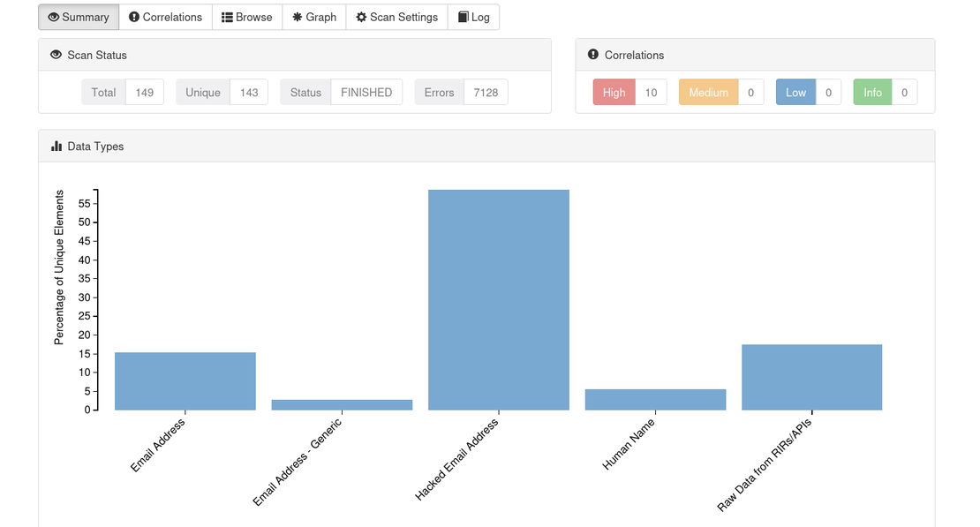980x527 pixels.
Task: Click the Raw Data from RIRs/APIs bar
Action: coord(811,378)
